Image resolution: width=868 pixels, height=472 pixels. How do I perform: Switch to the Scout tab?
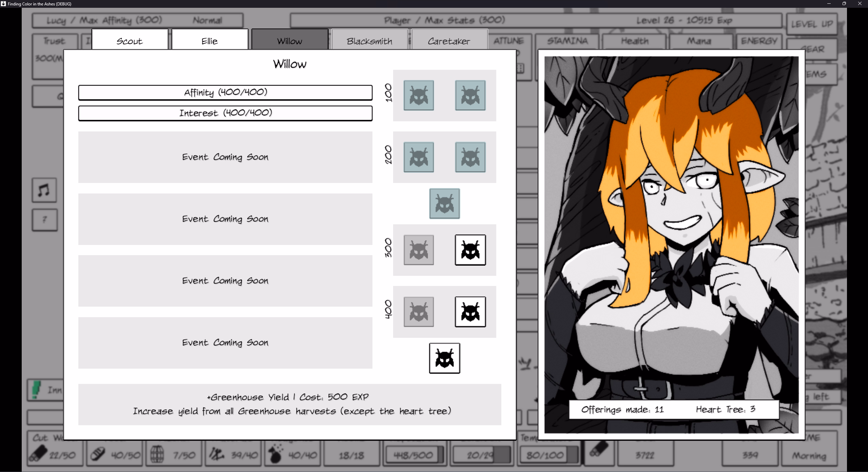click(x=130, y=41)
